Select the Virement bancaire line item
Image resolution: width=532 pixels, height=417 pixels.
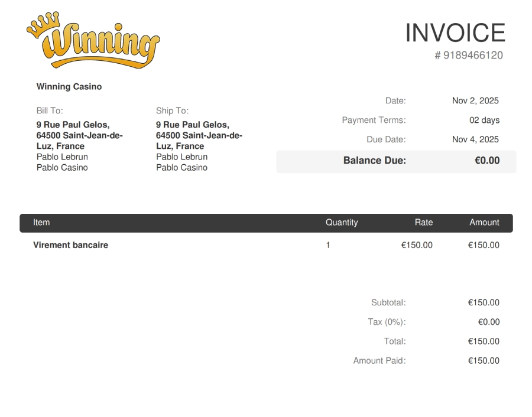click(x=70, y=245)
